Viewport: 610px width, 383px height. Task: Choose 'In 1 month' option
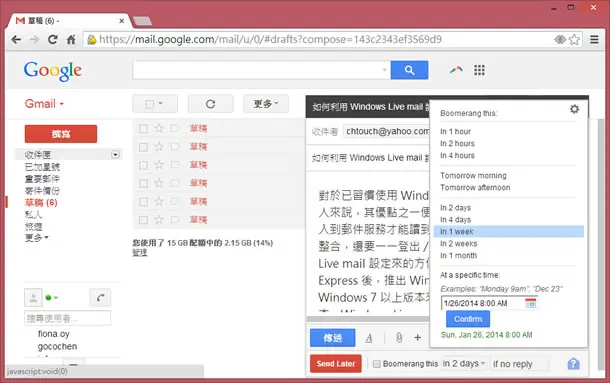[x=459, y=256]
